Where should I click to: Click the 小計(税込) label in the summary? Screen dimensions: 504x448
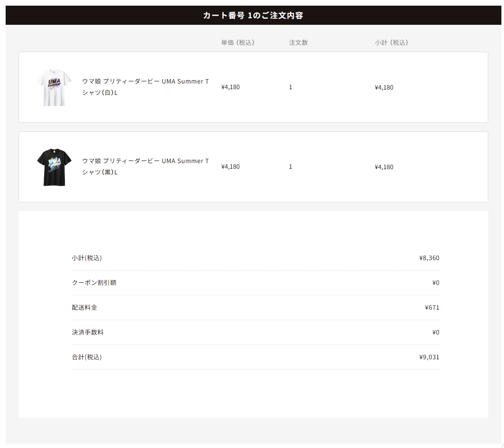click(x=87, y=258)
